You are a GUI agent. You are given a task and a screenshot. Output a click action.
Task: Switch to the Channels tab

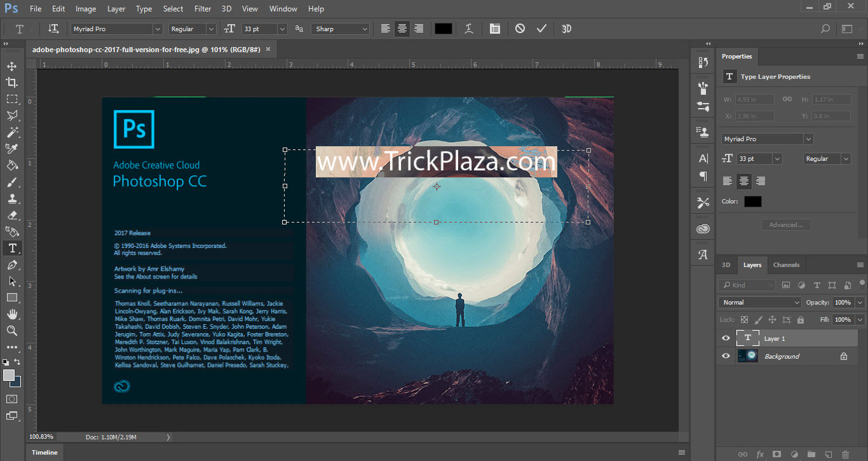[x=786, y=265]
